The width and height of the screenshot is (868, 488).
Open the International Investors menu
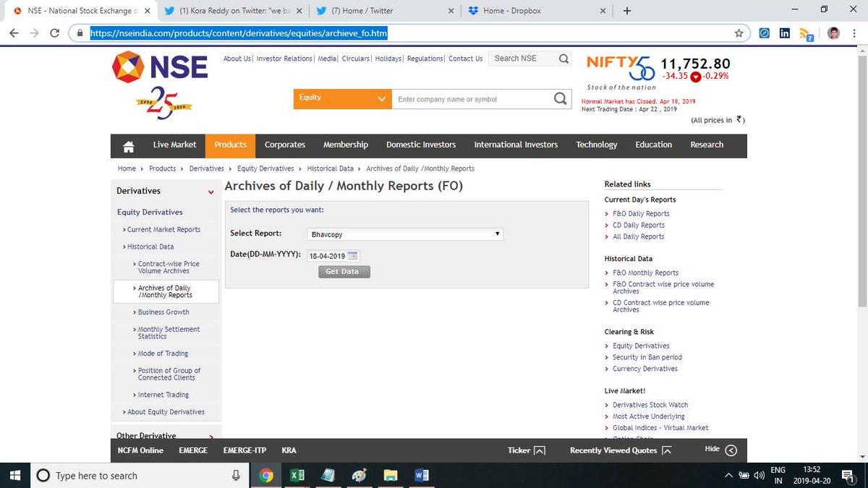point(516,145)
